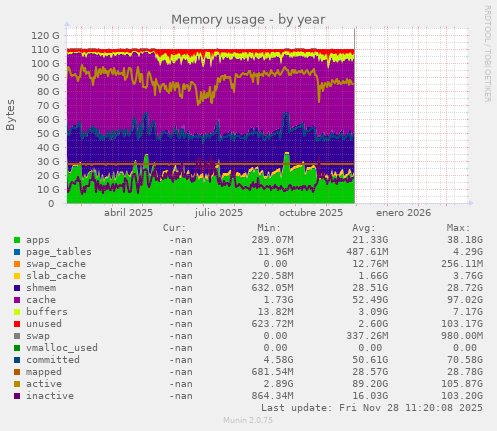Click the active max value 105.87G
497x431 pixels.
click(x=462, y=384)
